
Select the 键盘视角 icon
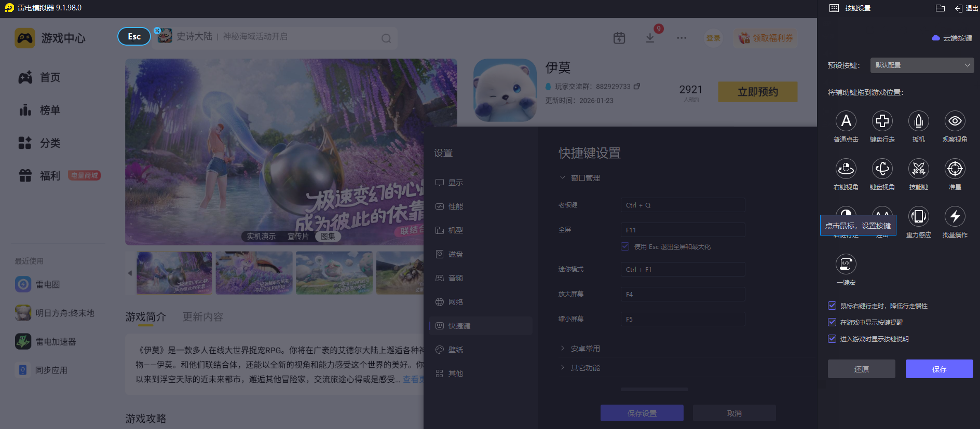point(882,169)
